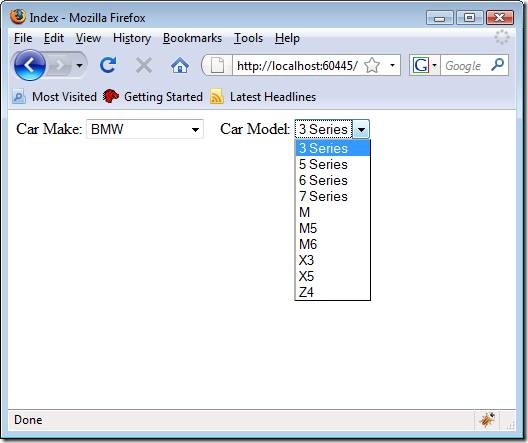Click the Google search input box
Image resolution: width=528 pixels, height=443 pixels.
pyautogui.click(x=464, y=66)
